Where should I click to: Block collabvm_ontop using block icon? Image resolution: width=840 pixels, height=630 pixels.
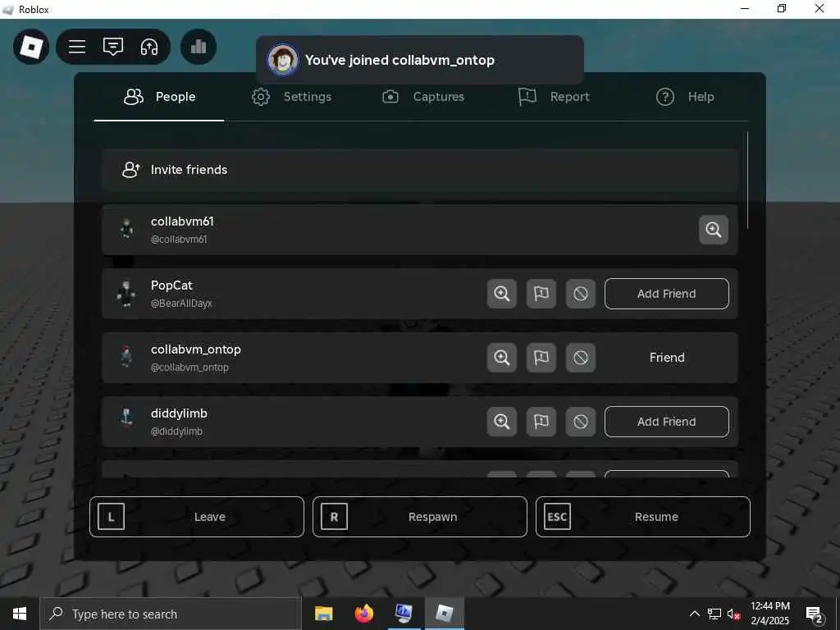click(x=580, y=358)
